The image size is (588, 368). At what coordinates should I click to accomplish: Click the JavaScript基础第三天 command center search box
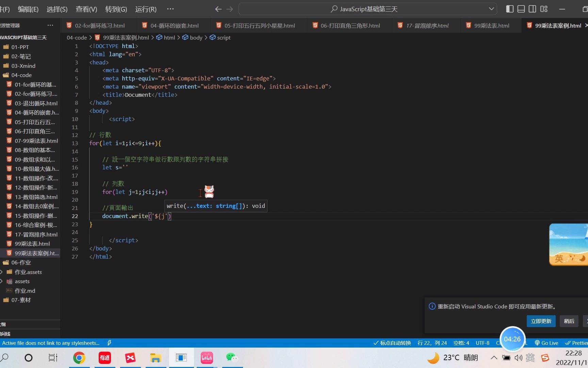(367, 9)
